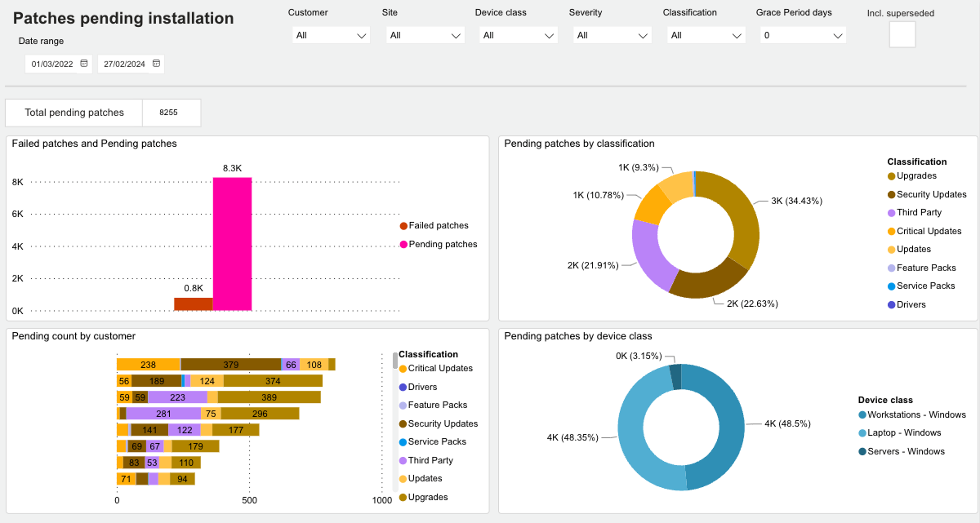Open the start date calendar picker icon

[x=84, y=63]
